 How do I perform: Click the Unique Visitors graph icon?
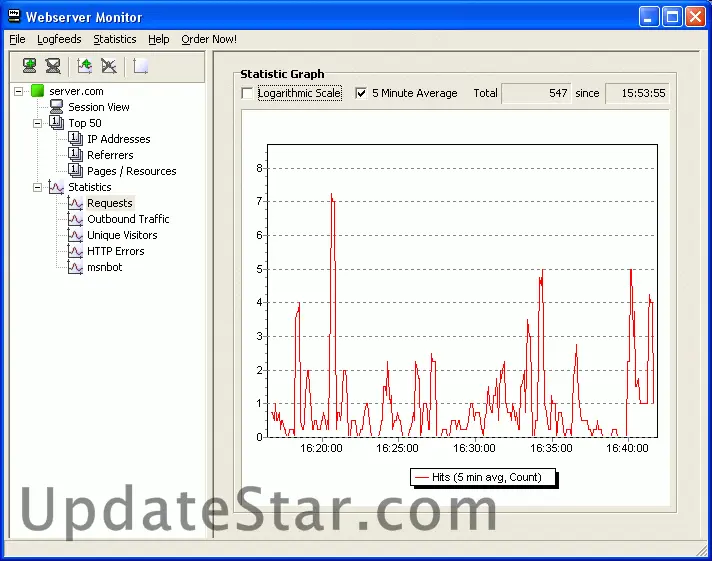pyautogui.click(x=75, y=235)
